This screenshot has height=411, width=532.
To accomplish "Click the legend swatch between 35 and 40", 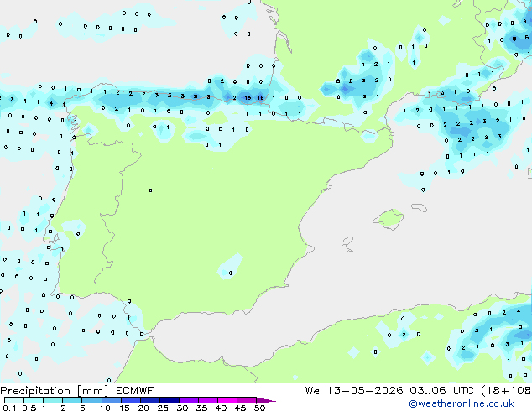I will tap(207, 400).
